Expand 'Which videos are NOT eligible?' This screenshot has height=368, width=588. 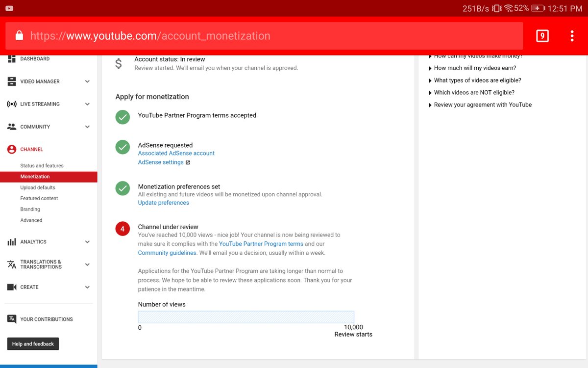pos(472,93)
